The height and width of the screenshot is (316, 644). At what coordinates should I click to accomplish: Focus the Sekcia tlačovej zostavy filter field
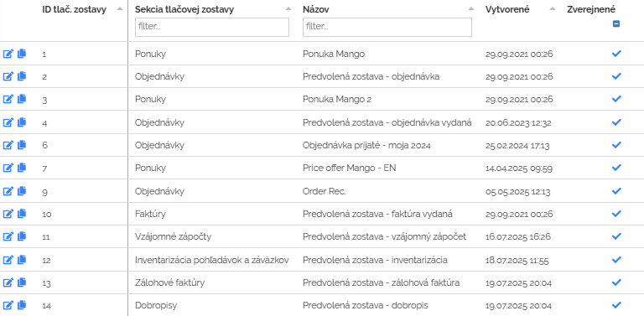pyautogui.click(x=212, y=27)
